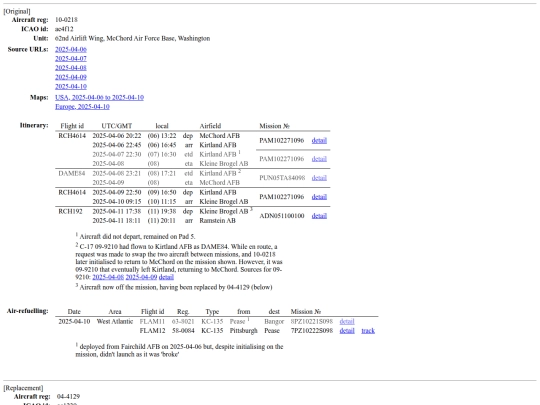Select aircraft reg value 10-0218
540x405 pixels.
66,20
